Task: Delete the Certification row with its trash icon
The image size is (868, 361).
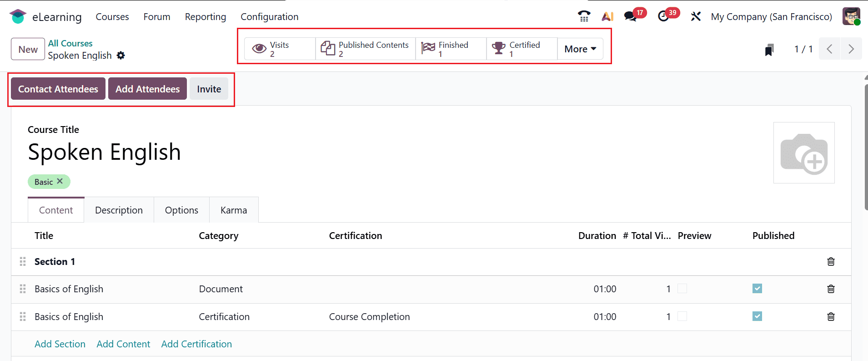Action: point(831,317)
